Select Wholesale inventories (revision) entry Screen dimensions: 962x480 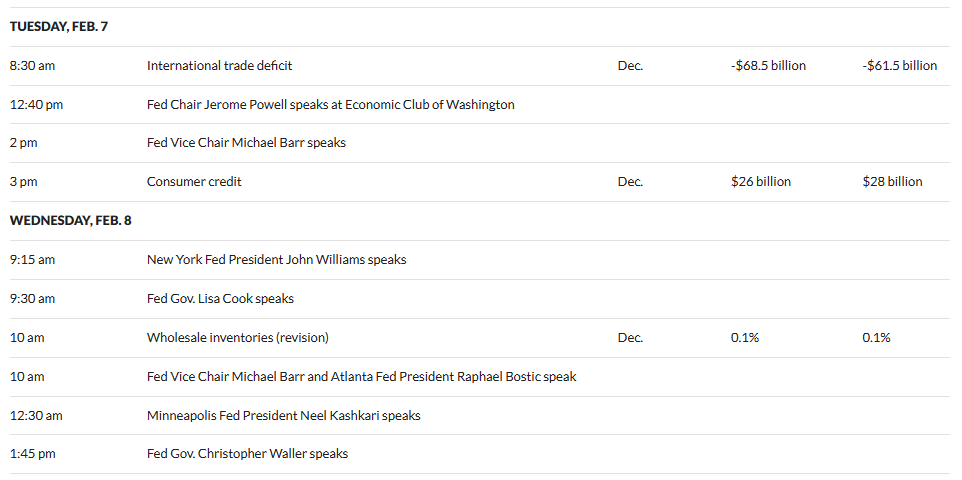tap(237, 338)
